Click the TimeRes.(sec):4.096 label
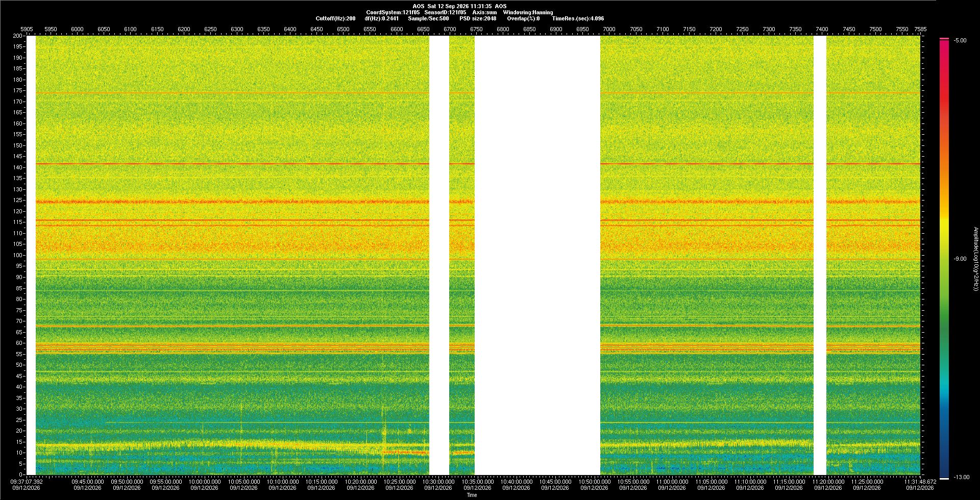The height and width of the screenshot is (500, 980). point(578,18)
